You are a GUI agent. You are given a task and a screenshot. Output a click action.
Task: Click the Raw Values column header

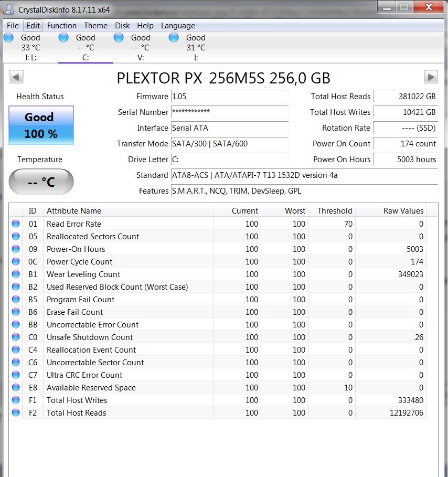click(391, 210)
